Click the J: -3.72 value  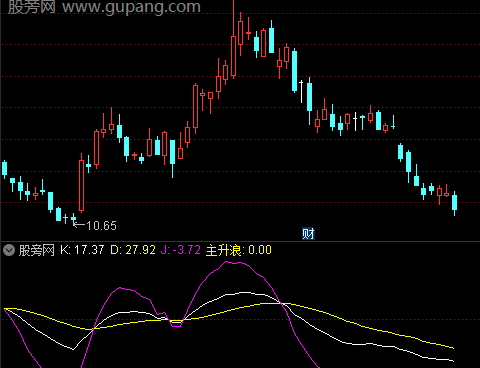pos(181,250)
